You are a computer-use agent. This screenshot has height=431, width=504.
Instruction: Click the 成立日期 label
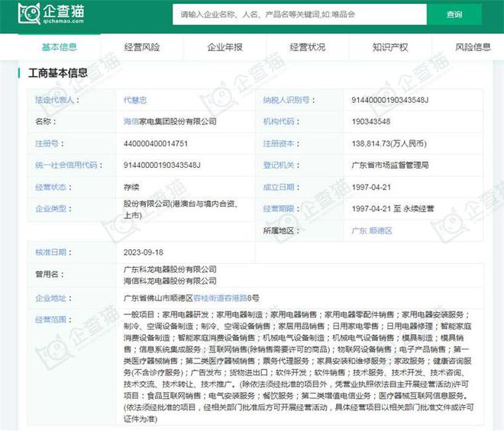(x=281, y=187)
